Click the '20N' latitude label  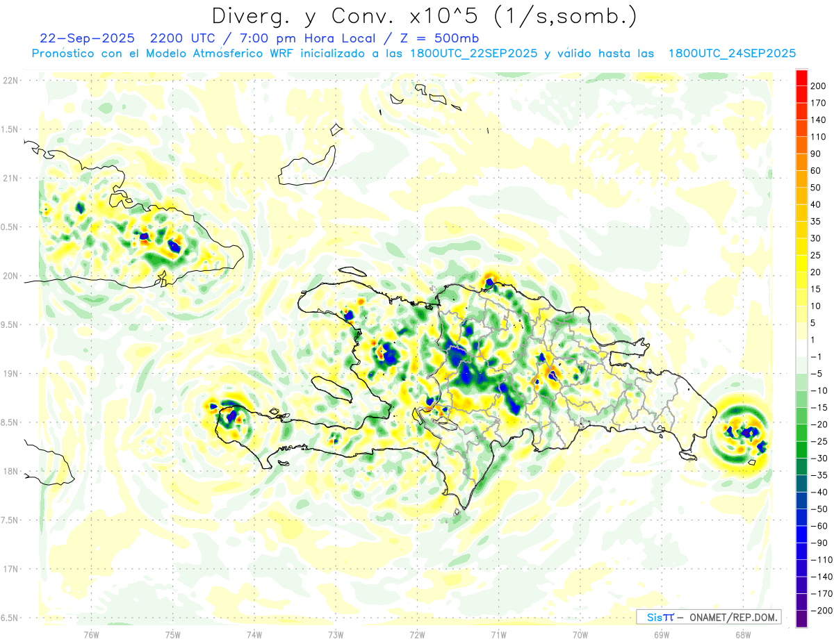click(x=10, y=276)
